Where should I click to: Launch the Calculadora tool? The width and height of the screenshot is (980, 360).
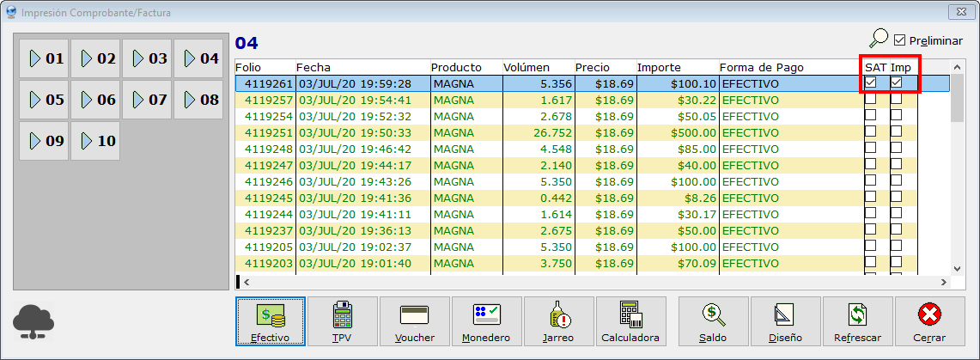[x=630, y=321]
